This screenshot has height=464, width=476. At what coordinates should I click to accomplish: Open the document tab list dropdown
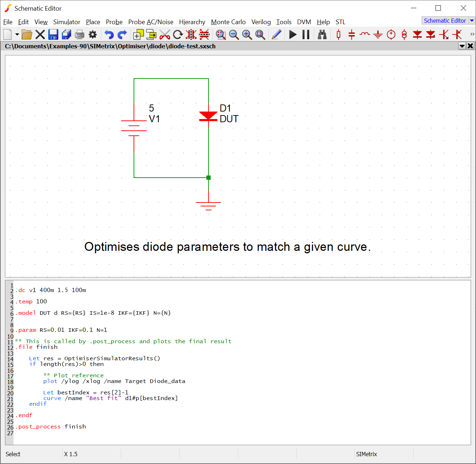pyautogui.click(x=462, y=46)
